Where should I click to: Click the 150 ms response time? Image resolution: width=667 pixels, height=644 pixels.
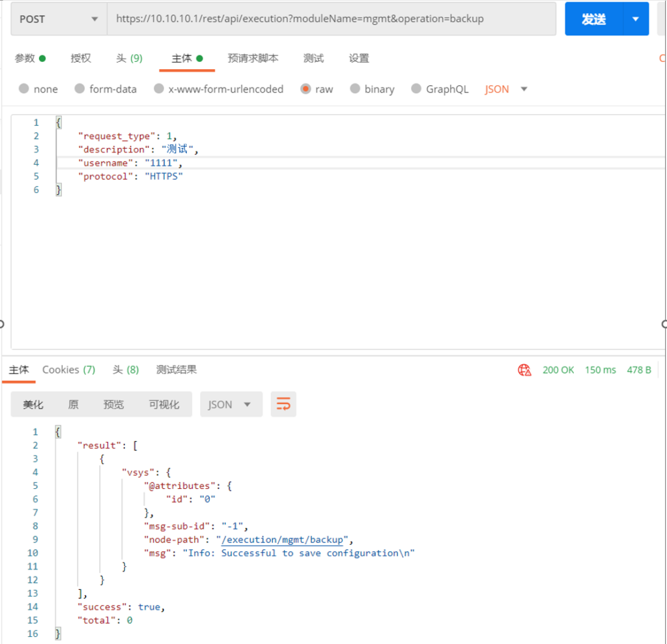[x=600, y=370]
